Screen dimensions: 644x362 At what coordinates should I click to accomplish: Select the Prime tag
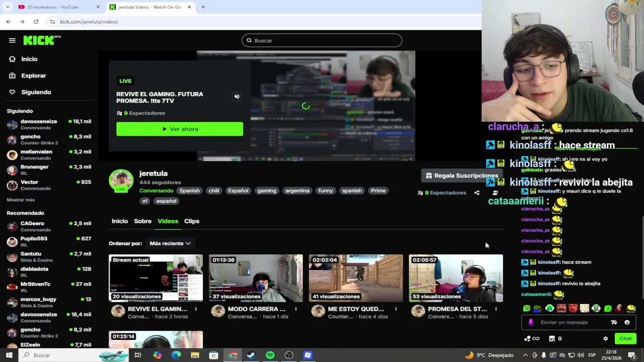point(378,191)
